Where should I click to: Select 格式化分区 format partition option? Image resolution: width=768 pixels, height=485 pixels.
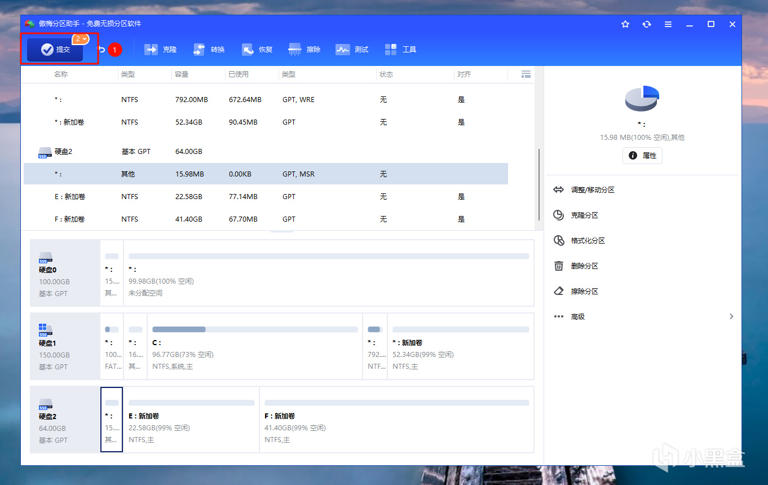click(x=579, y=241)
